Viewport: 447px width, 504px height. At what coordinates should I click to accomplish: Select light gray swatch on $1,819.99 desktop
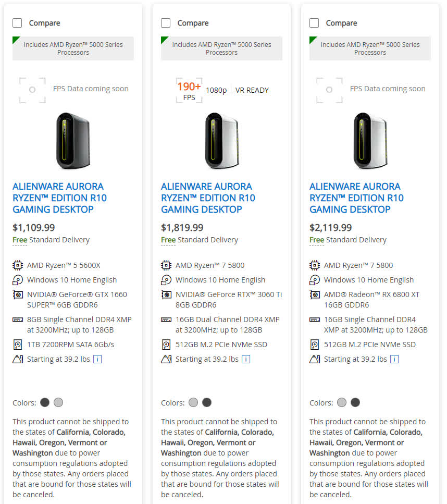(x=193, y=402)
